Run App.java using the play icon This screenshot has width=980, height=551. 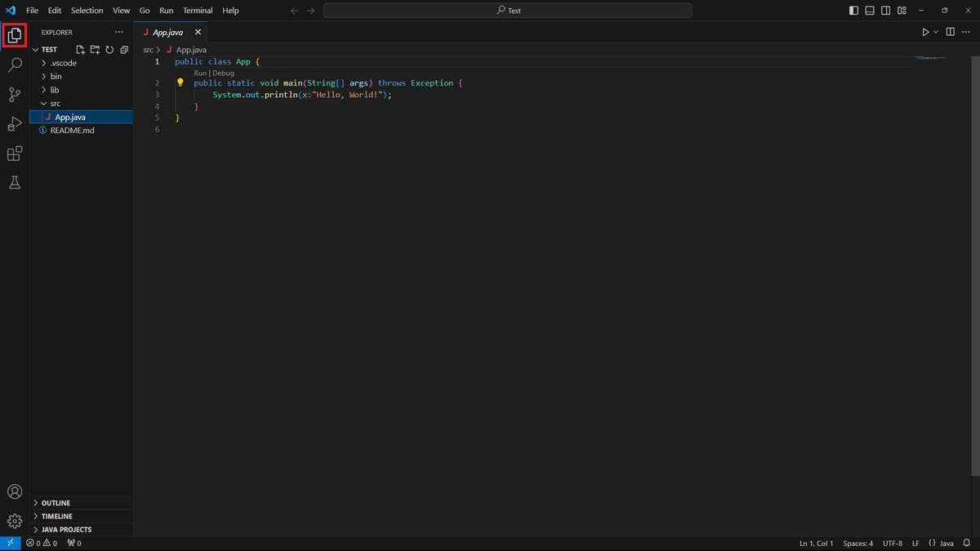(925, 32)
